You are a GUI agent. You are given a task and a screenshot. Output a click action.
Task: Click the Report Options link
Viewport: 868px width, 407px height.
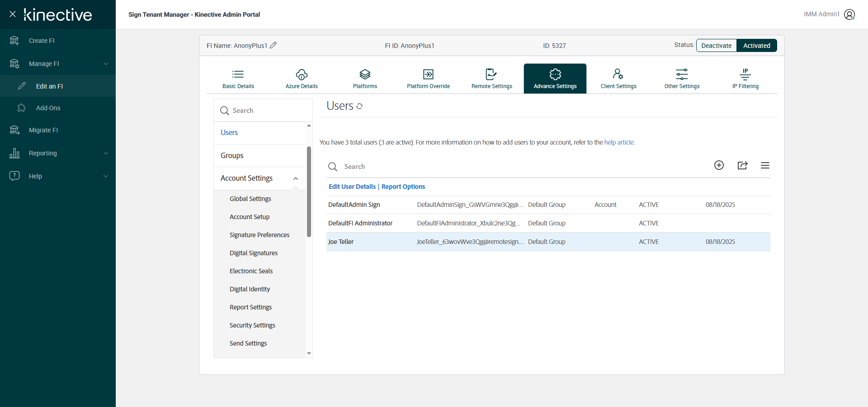click(x=403, y=187)
